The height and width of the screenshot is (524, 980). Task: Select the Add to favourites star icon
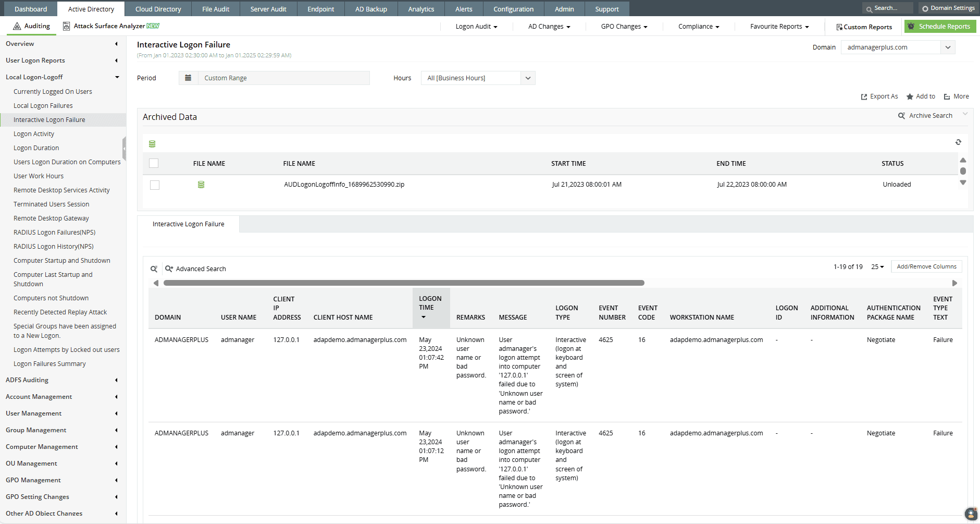pyautogui.click(x=909, y=96)
